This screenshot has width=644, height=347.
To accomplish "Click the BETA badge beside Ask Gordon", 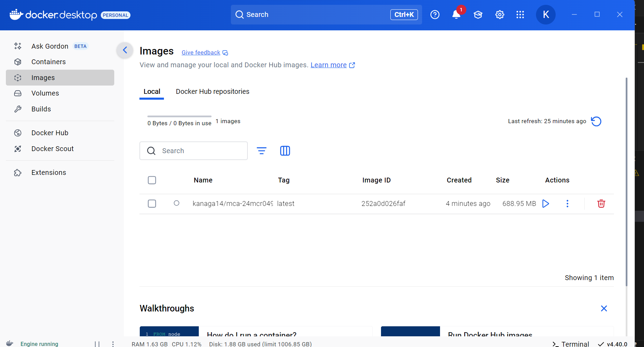I will pyautogui.click(x=80, y=46).
